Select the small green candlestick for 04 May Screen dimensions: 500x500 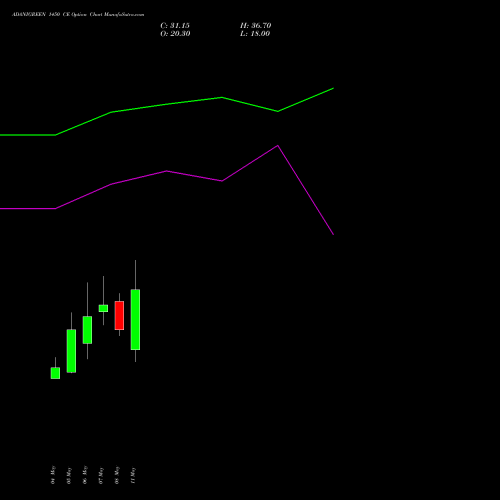click(55, 373)
